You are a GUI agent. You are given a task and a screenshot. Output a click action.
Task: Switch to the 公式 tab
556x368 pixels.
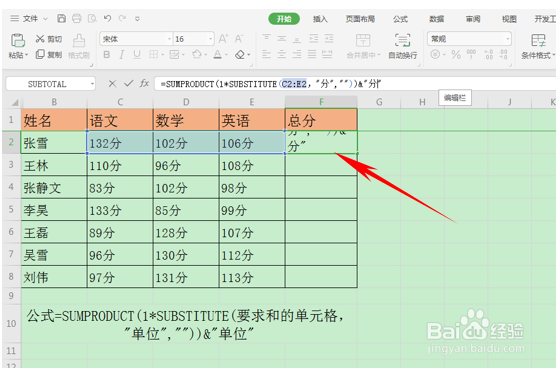400,19
